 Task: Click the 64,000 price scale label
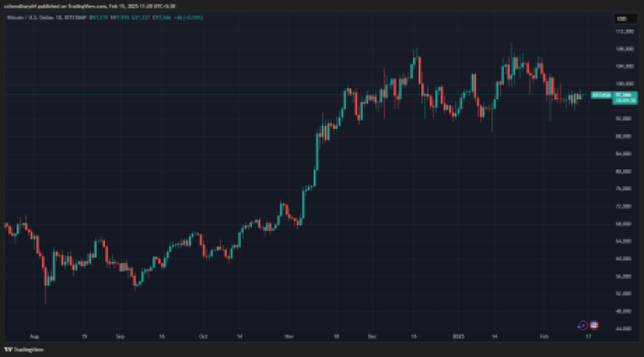point(624,241)
